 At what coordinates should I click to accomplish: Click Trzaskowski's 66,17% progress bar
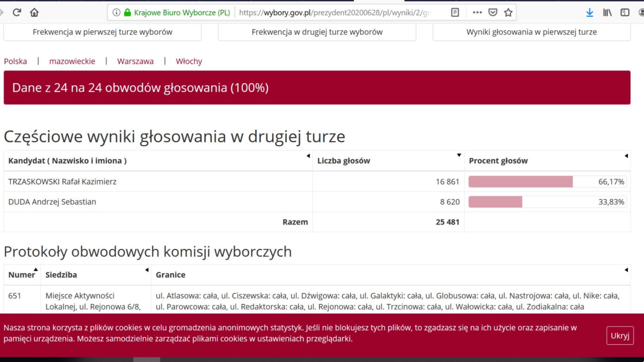tap(547, 181)
